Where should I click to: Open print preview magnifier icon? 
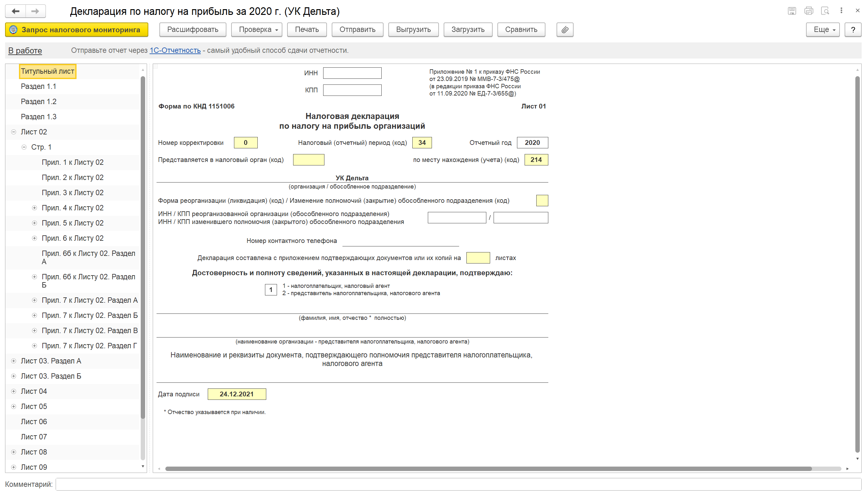[825, 11]
